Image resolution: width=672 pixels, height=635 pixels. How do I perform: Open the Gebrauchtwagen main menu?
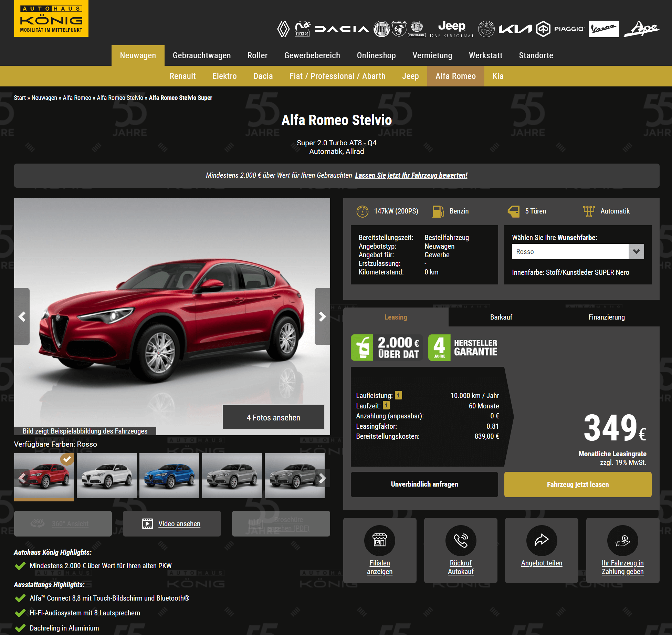(x=202, y=55)
